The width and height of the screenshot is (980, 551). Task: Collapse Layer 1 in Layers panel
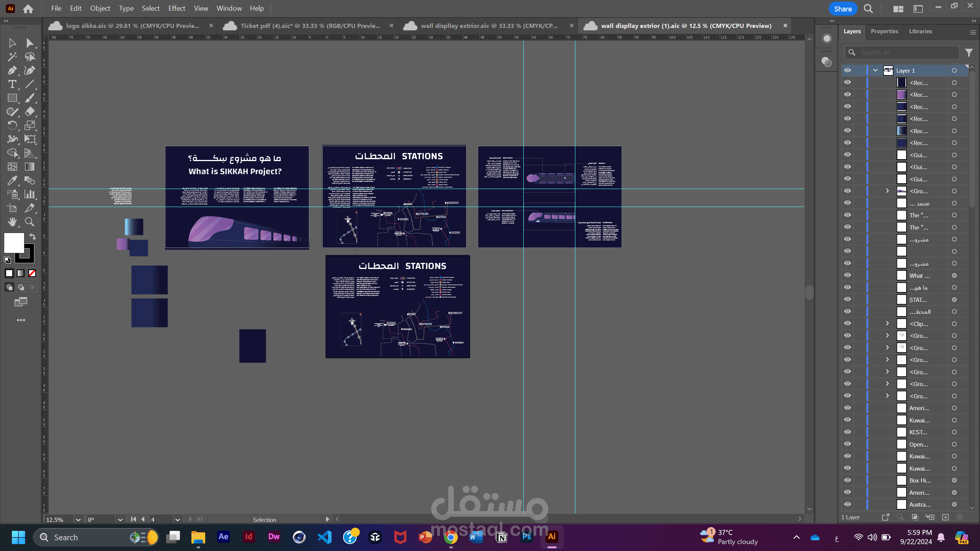click(875, 70)
